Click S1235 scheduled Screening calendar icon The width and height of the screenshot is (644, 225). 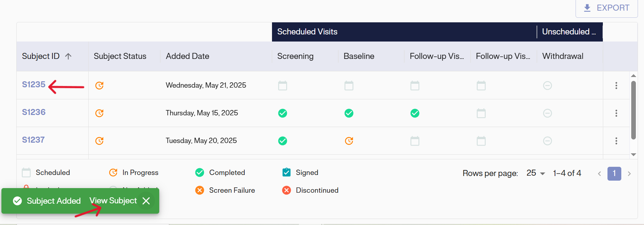283,86
